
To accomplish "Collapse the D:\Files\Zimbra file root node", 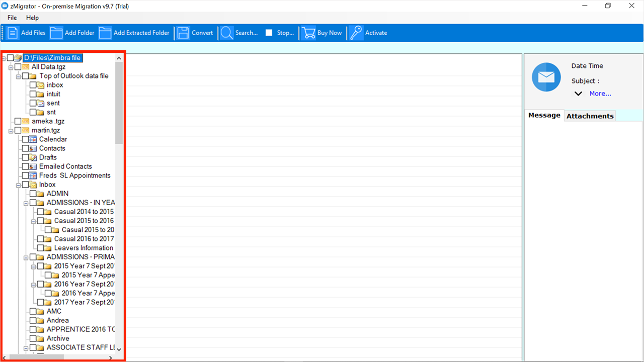I will click(x=4, y=58).
